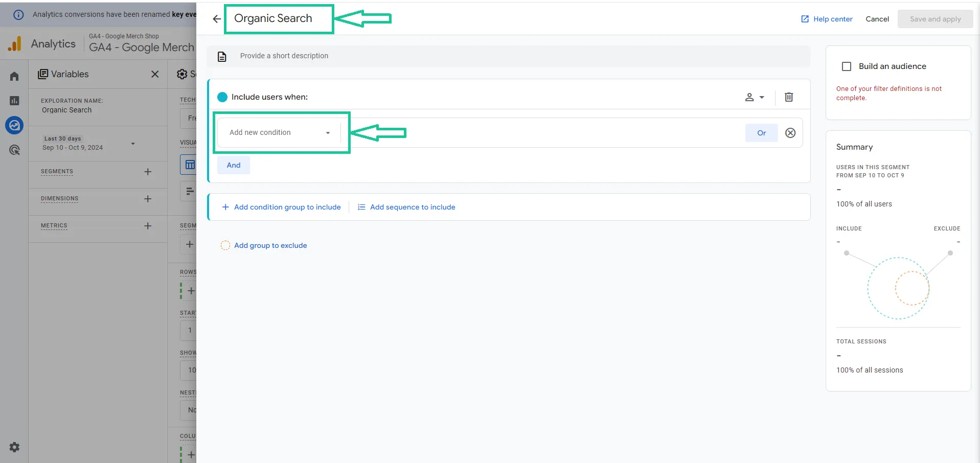Click the info icon in notification banner
This screenshot has width=980, height=463.
coord(18,14)
